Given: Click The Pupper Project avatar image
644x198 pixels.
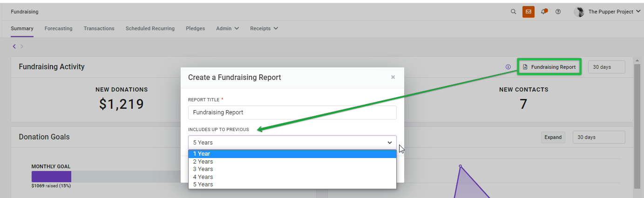Looking at the screenshot, I should pos(580,12).
